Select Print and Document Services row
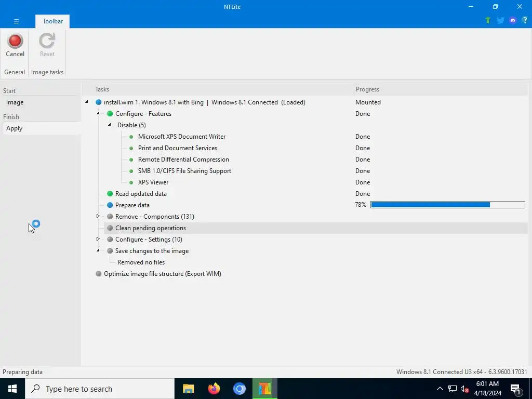This screenshot has width=532, height=399. point(178,148)
